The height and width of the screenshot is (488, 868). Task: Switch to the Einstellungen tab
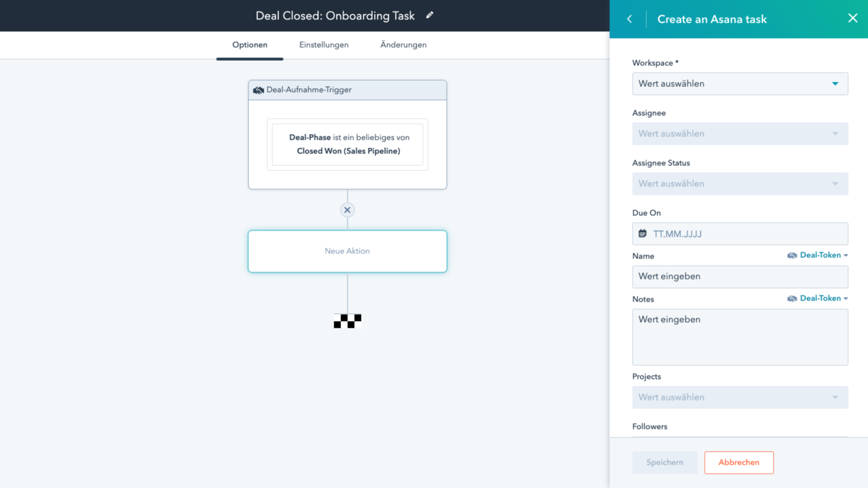click(x=323, y=45)
